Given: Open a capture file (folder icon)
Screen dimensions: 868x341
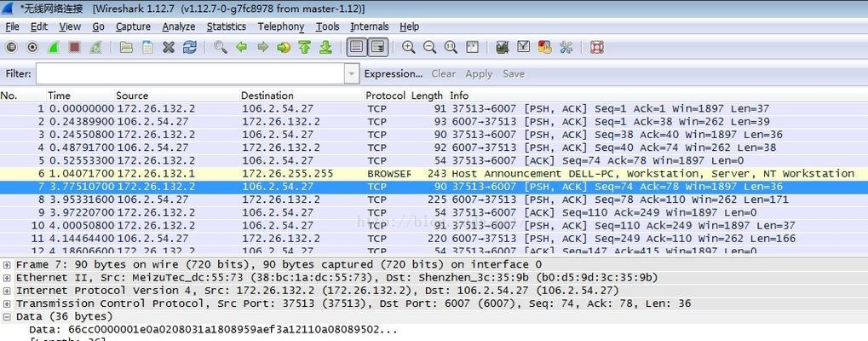Looking at the screenshot, I should [126, 48].
